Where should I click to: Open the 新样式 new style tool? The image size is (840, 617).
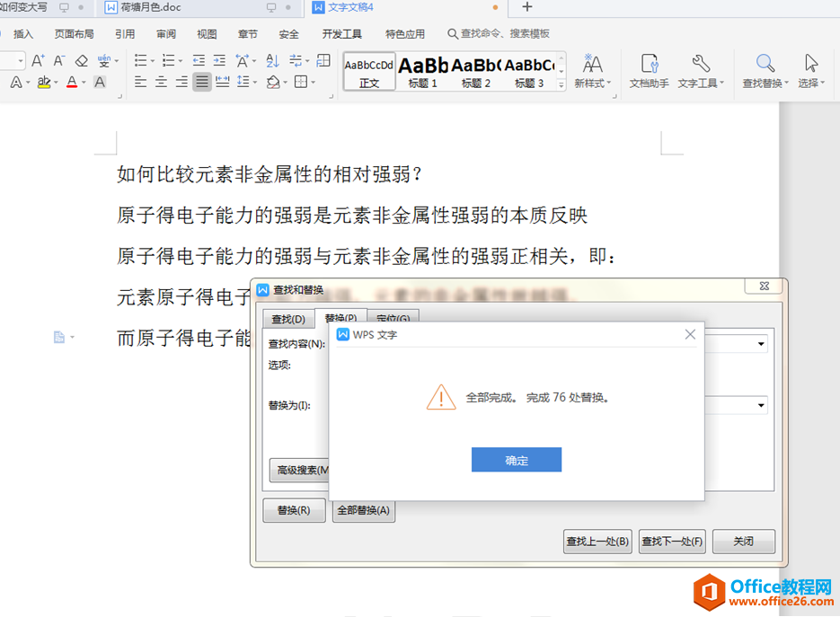point(593,71)
